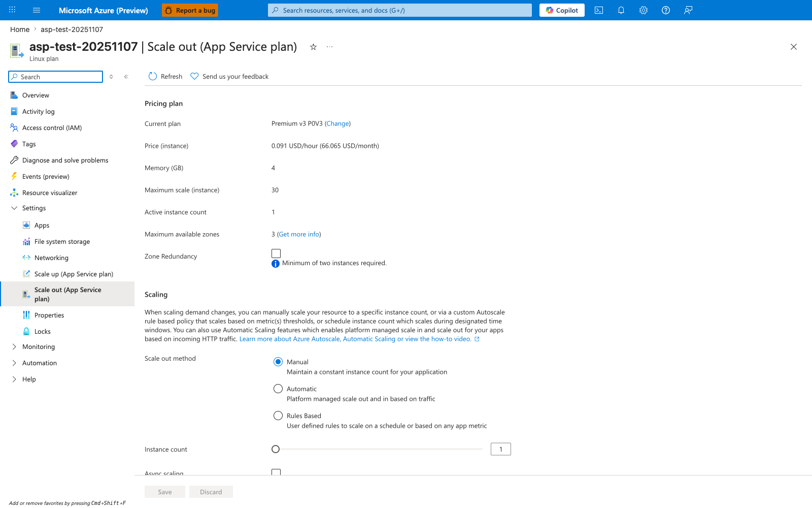Click the Discard button
812x508 pixels.
click(211, 492)
